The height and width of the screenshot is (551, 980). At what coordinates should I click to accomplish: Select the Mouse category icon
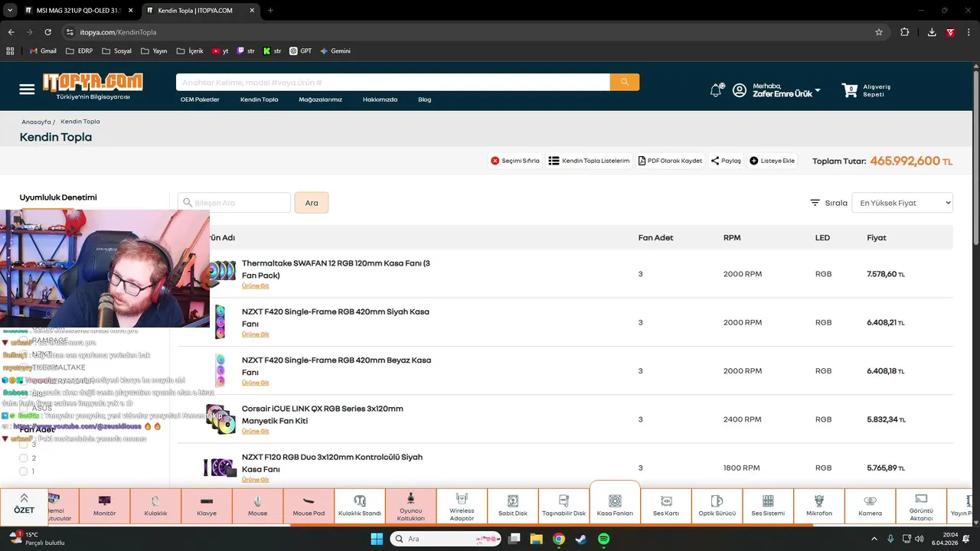pyautogui.click(x=257, y=500)
